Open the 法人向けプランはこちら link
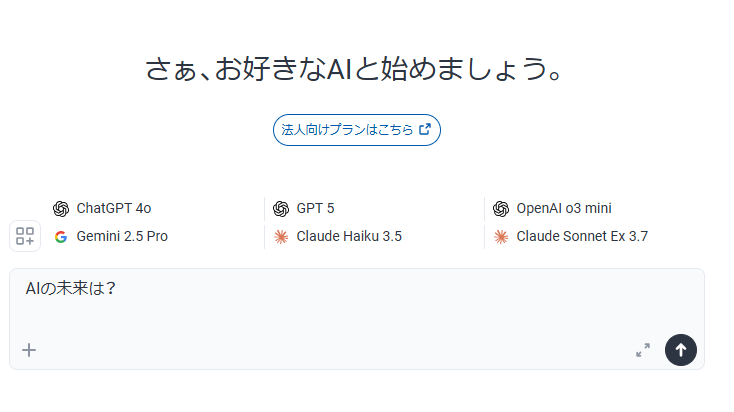 click(x=347, y=129)
